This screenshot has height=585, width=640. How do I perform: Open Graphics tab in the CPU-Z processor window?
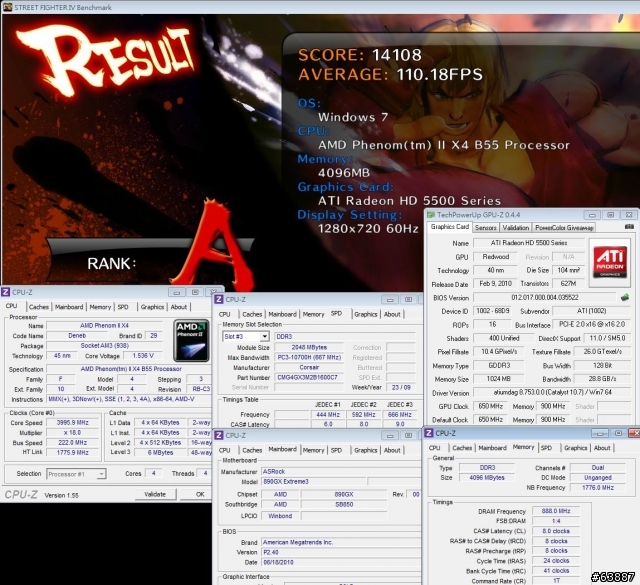coord(152,307)
